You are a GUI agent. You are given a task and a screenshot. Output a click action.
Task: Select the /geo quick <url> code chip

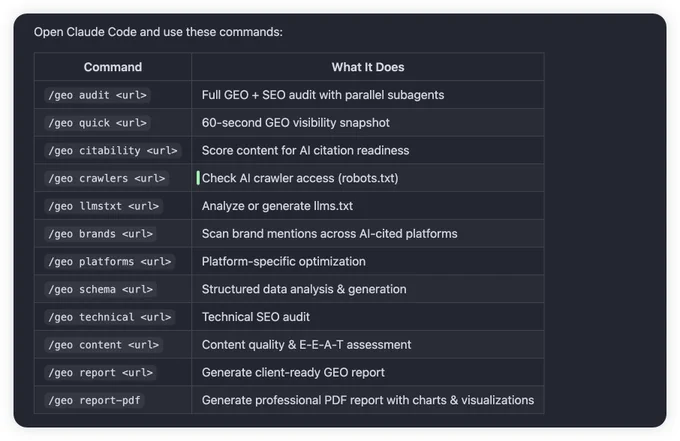98,123
